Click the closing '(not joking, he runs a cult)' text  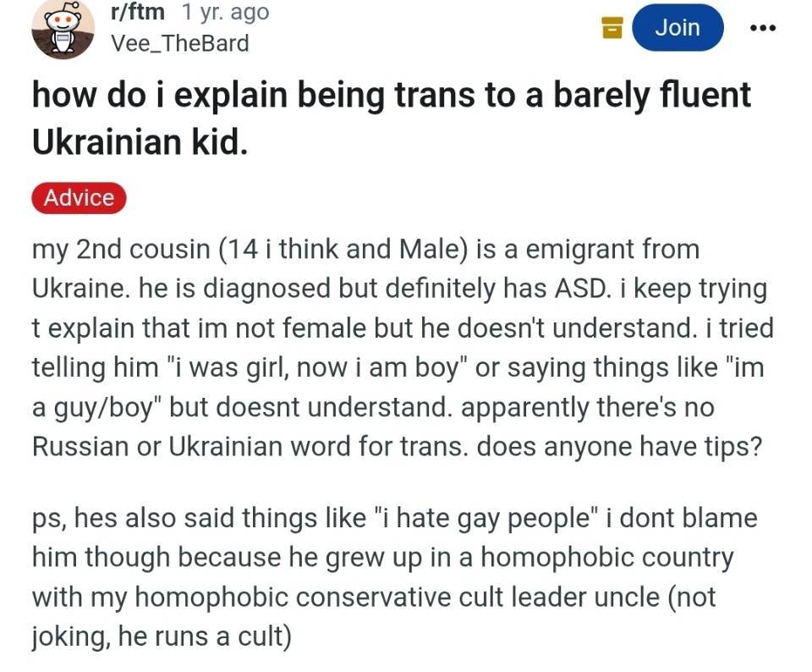coord(161,635)
